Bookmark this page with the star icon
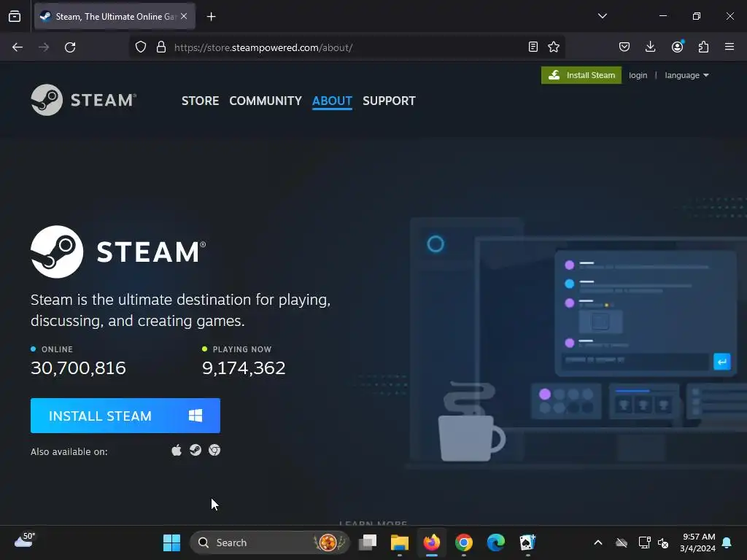The width and height of the screenshot is (747, 560). (x=554, y=47)
